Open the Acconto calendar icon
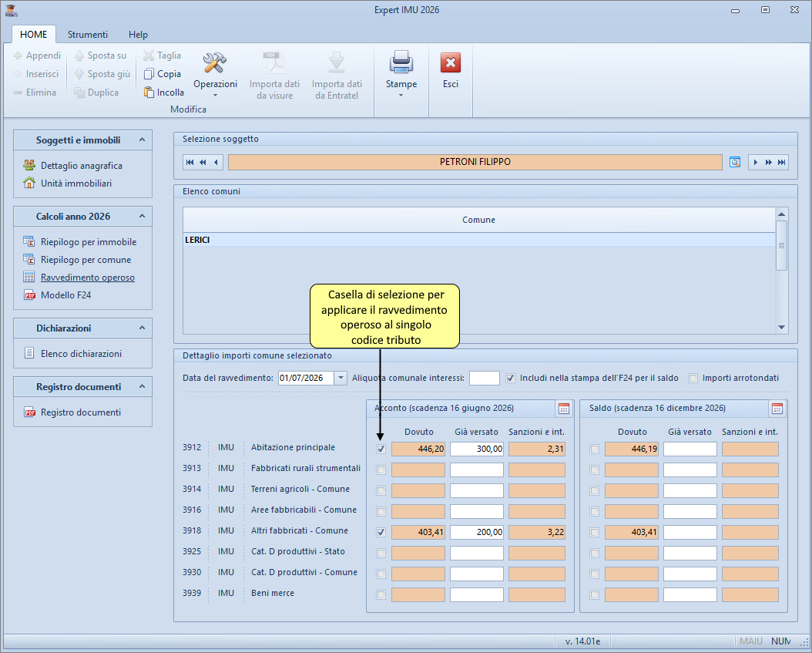Image resolution: width=812 pixels, height=653 pixels. tap(564, 409)
